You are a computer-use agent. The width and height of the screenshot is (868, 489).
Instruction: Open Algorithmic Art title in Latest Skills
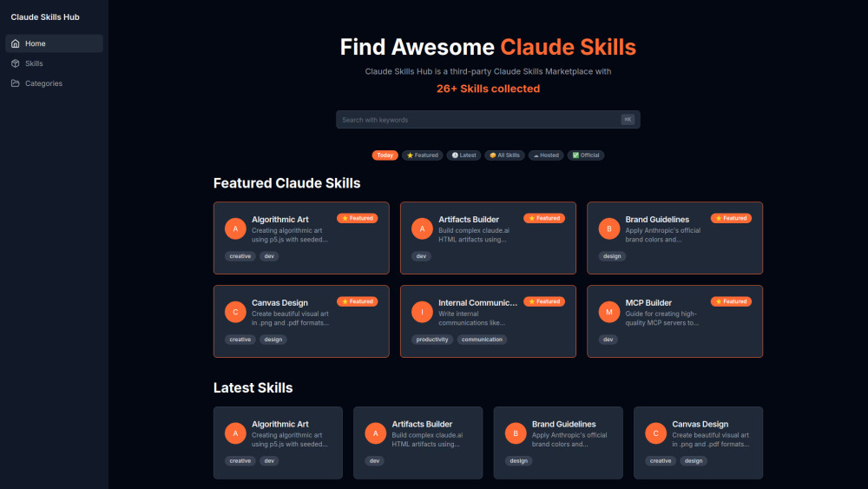280,424
